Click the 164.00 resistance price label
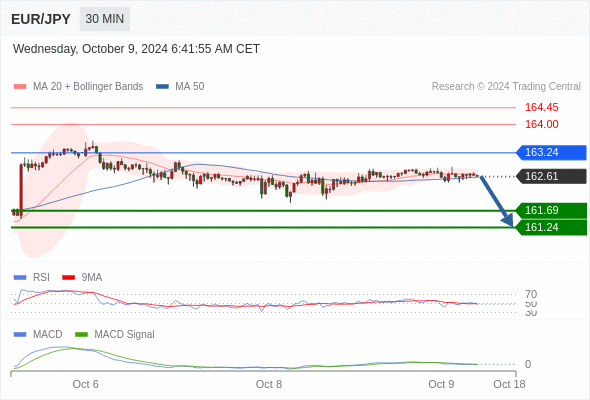The width and height of the screenshot is (590, 400). [541, 124]
